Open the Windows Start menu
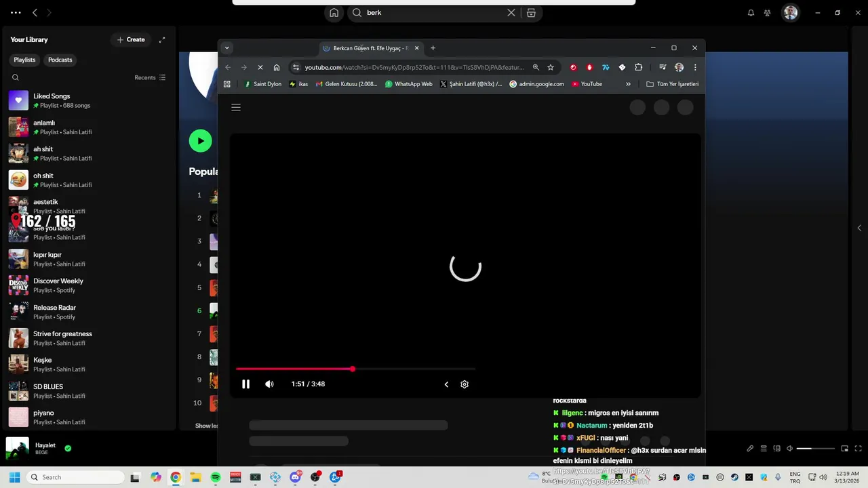Viewport: 868px width, 488px height. [14, 477]
